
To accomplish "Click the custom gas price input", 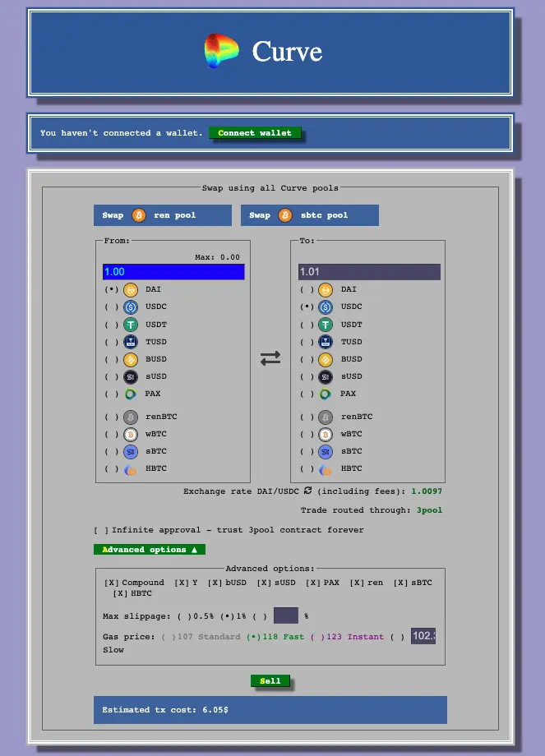I will 423,636.
